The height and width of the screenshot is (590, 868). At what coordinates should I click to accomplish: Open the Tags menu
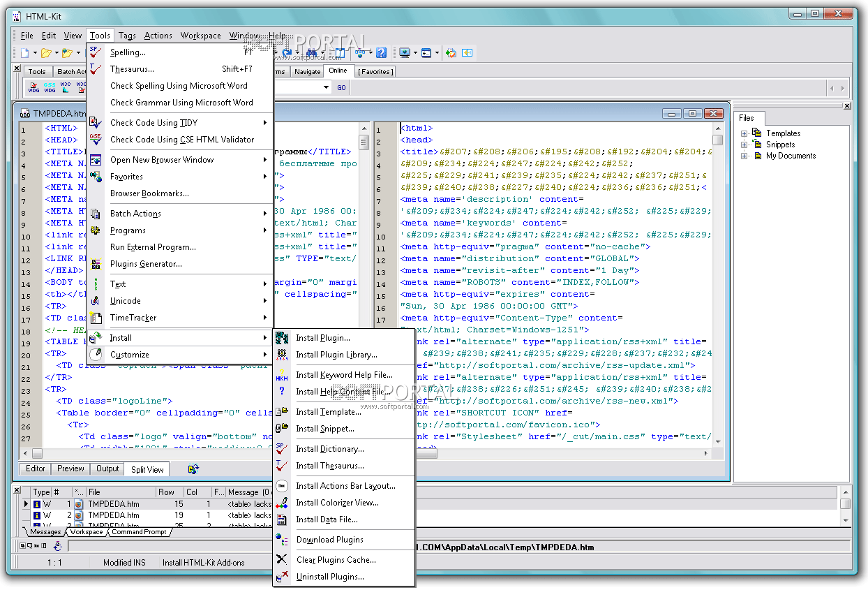pyautogui.click(x=127, y=36)
